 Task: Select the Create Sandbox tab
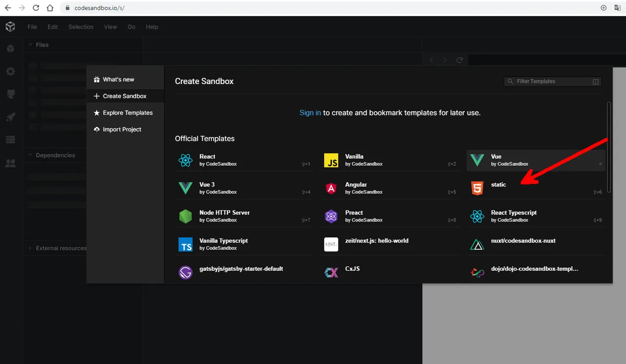[125, 96]
